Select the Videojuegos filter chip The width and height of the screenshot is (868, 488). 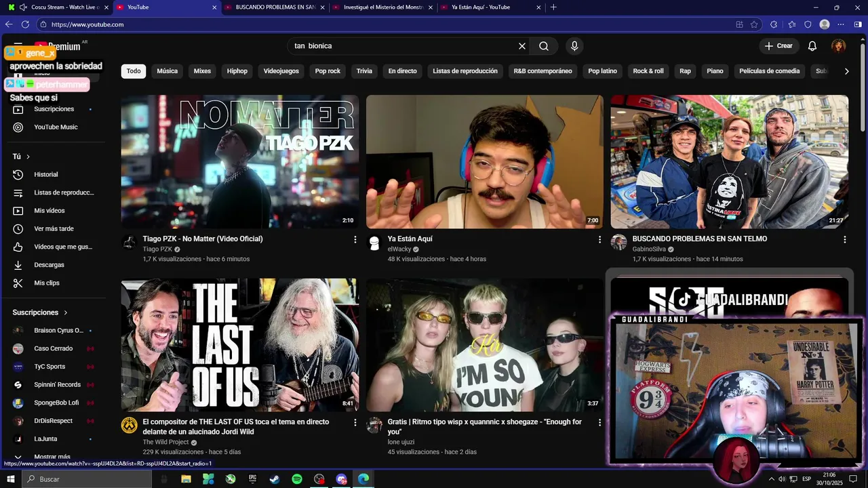coord(281,71)
